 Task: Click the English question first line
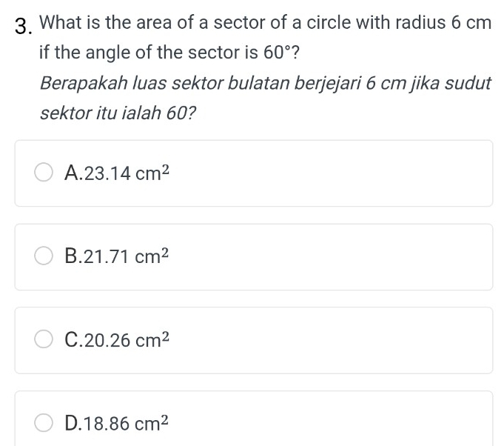[x=265, y=22]
